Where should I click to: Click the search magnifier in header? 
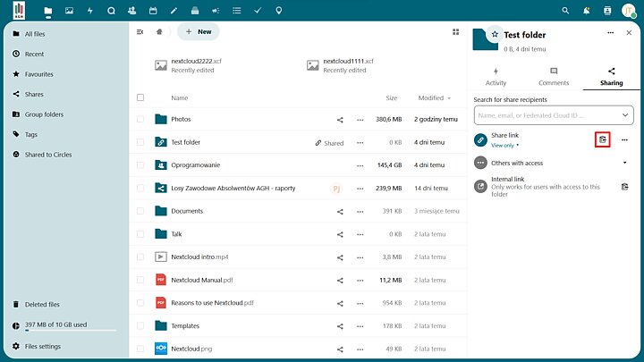click(x=565, y=11)
